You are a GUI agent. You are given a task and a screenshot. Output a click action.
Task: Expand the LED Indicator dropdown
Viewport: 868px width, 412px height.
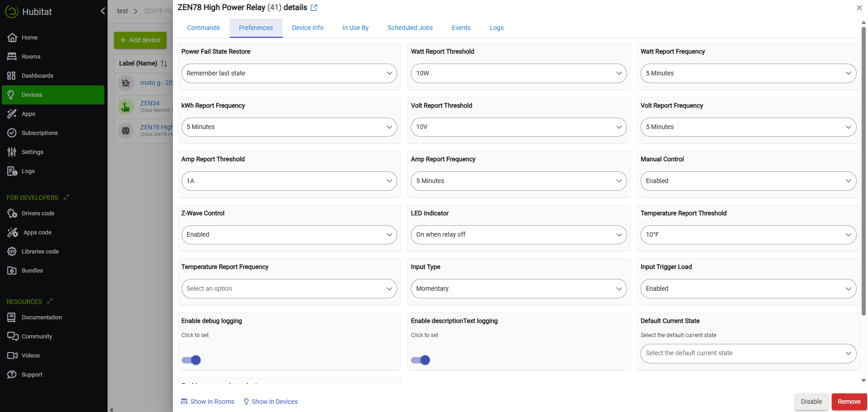click(x=518, y=235)
